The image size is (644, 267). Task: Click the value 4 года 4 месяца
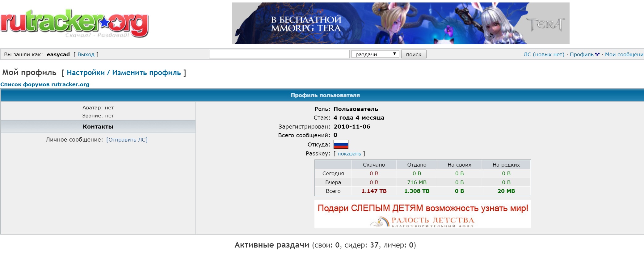(x=359, y=118)
